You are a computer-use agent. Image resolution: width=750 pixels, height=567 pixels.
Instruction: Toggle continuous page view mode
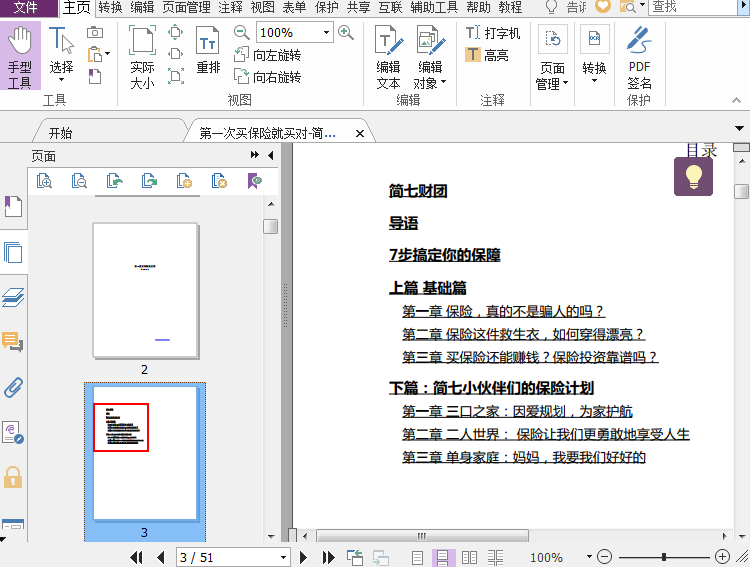(443, 557)
